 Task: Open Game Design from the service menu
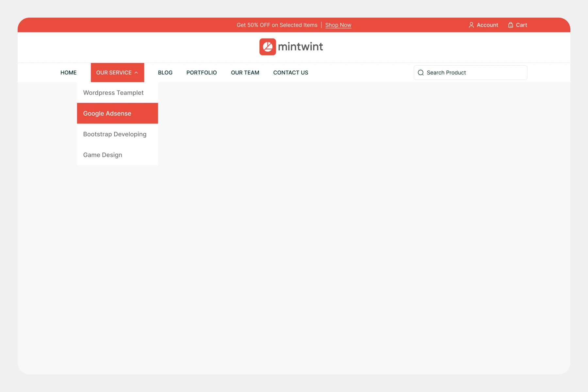(103, 155)
